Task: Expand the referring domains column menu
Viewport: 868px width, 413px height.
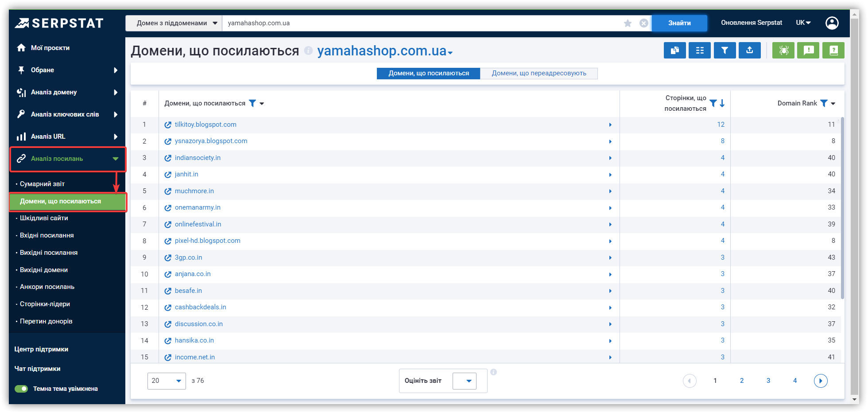Action: [x=262, y=104]
